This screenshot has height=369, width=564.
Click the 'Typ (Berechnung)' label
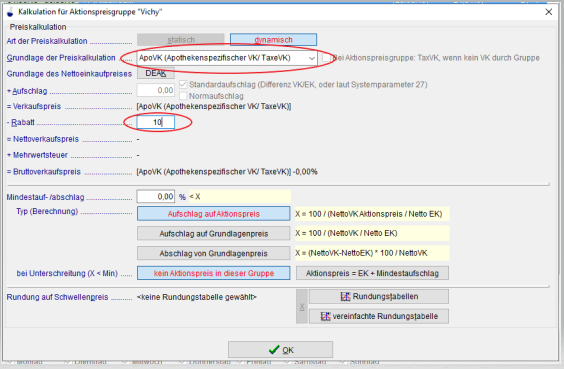pyautogui.click(x=47, y=211)
